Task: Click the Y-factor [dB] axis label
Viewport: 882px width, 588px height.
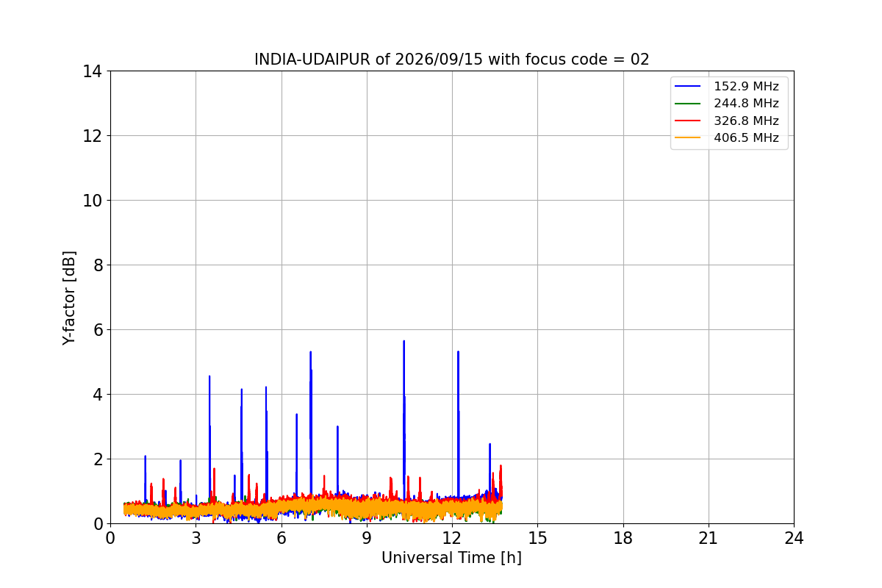Action: 69,298
